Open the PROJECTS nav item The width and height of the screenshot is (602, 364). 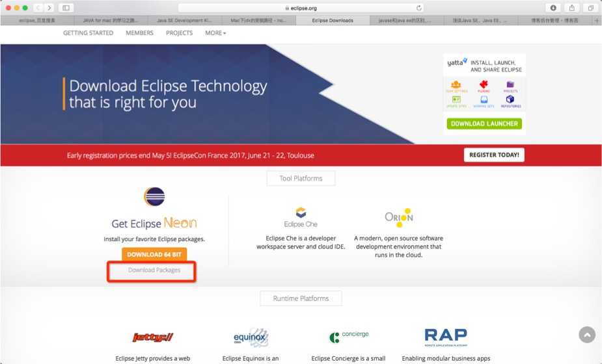coord(179,33)
